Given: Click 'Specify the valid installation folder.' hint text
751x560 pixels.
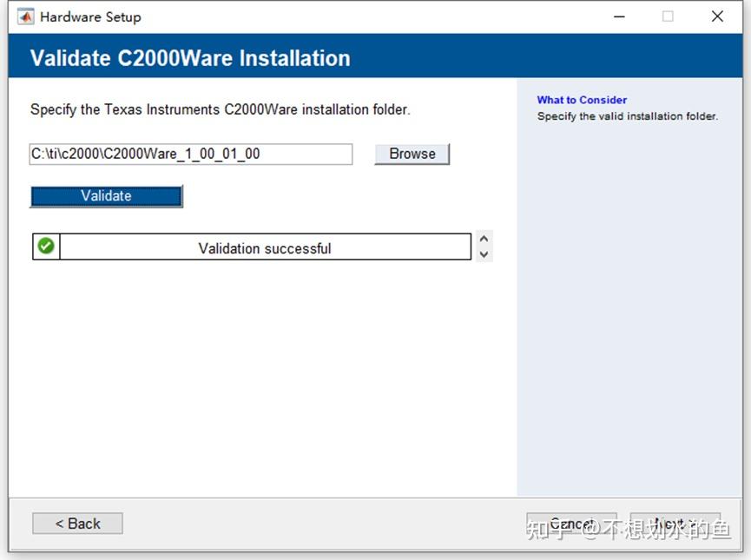Looking at the screenshot, I should (628, 116).
